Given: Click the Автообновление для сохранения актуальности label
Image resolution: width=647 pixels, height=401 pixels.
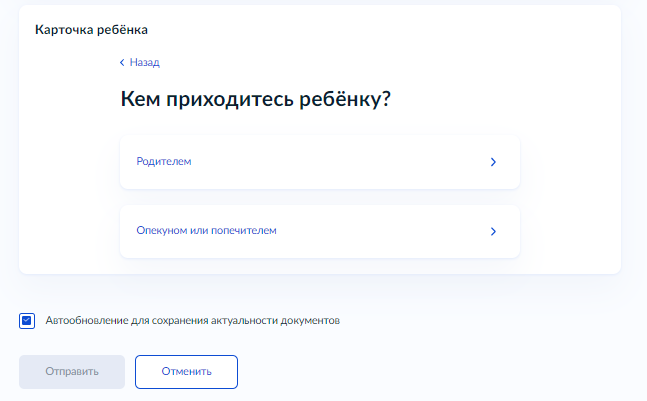Looking at the screenshot, I should tap(193, 321).
